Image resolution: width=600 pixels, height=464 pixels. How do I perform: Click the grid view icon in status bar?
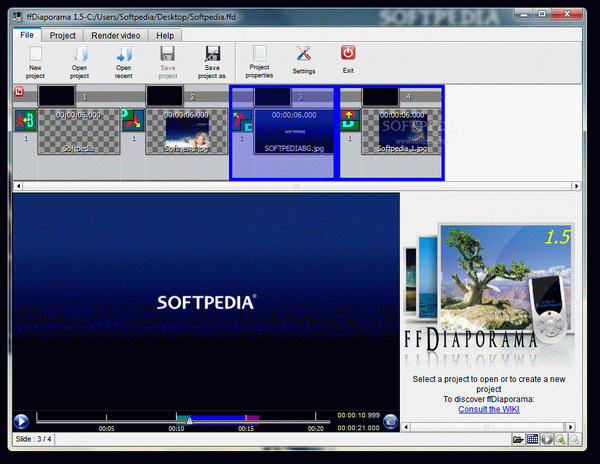pos(532,439)
